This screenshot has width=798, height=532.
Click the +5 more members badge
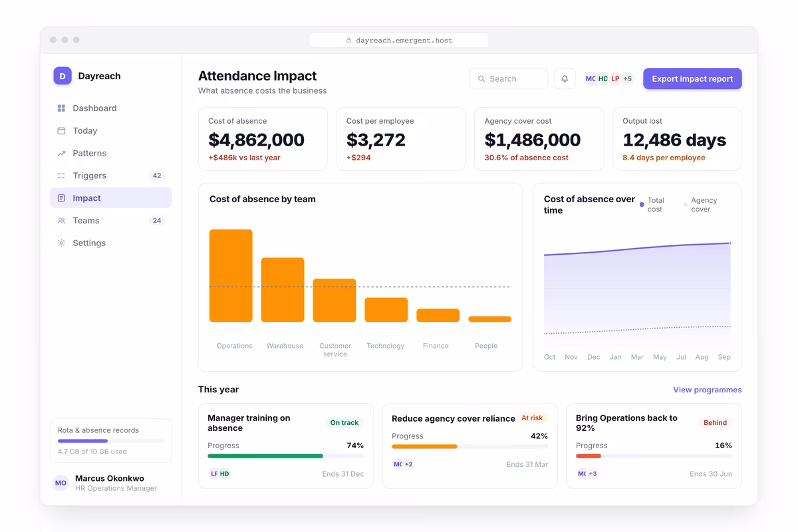tap(628, 78)
